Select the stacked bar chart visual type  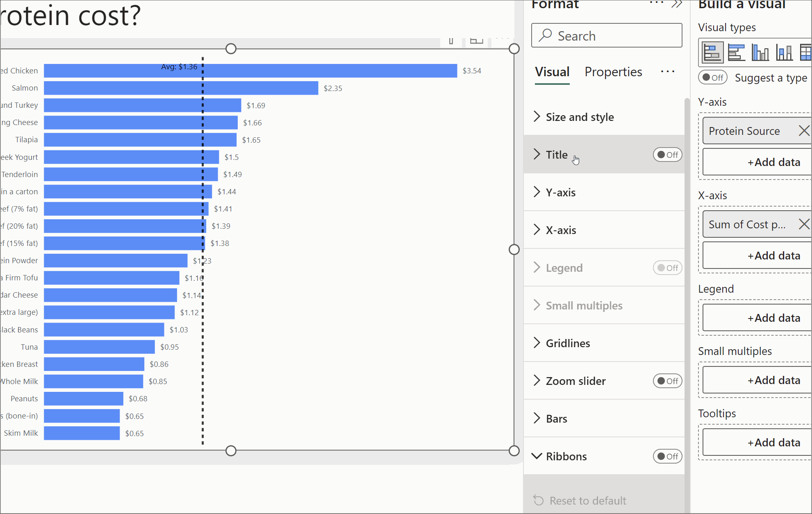pyautogui.click(x=712, y=53)
